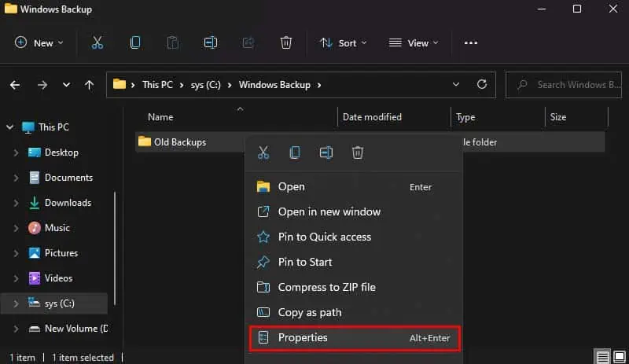Rename using the context menu rename icon

pyautogui.click(x=326, y=153)
